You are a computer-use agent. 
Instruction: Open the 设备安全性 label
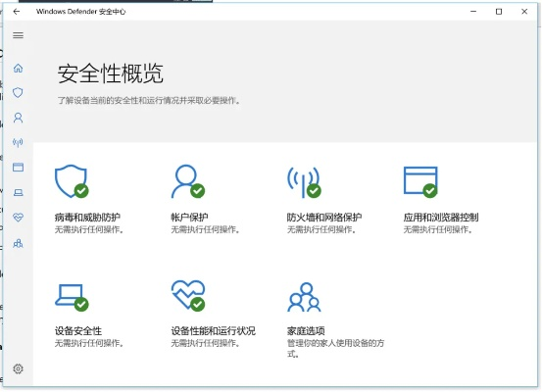pyautogui.click(x=78, y=331)
